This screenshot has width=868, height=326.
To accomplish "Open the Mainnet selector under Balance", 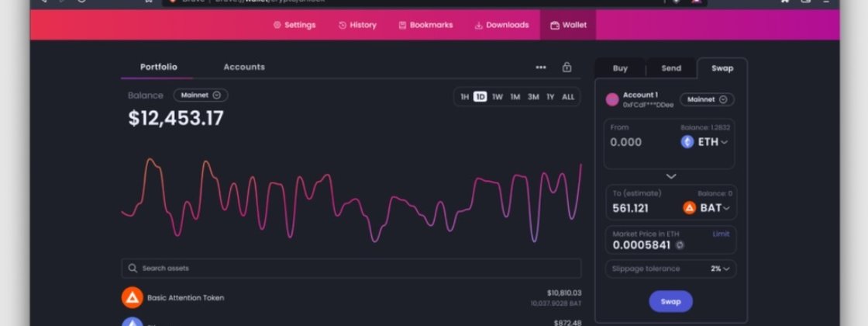I will pyautogui.click(x=201, y=95).
